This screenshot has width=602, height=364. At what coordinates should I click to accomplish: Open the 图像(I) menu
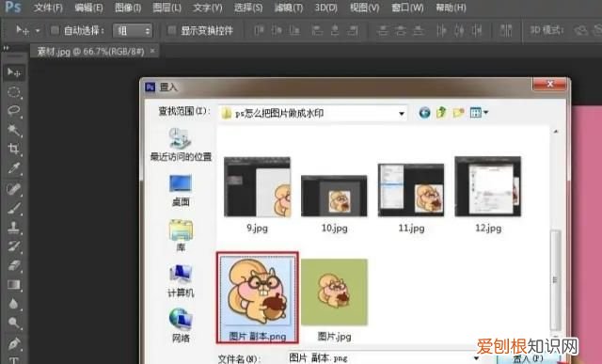(x=128, y=8)
